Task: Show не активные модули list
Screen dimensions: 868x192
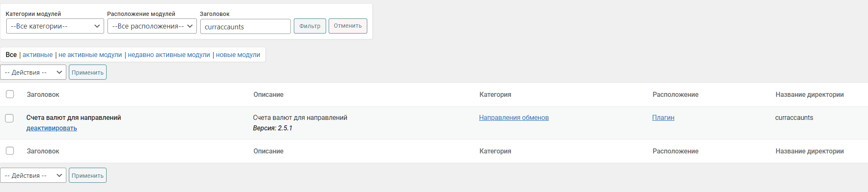Action: tap(90, 55)
